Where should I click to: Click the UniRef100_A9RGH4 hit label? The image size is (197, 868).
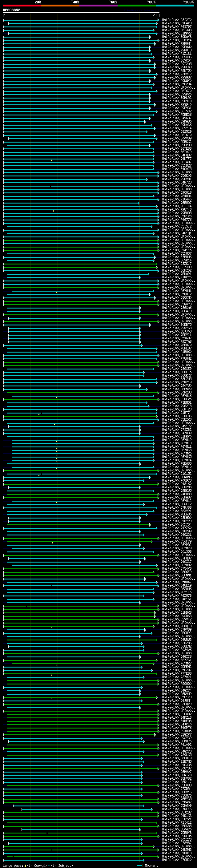(x=177, y=43)
